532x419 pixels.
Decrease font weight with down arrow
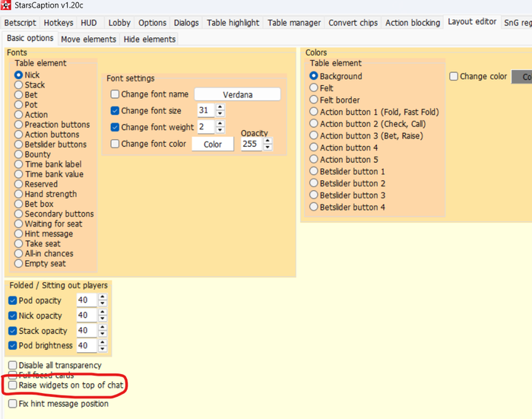coord(220,130)
